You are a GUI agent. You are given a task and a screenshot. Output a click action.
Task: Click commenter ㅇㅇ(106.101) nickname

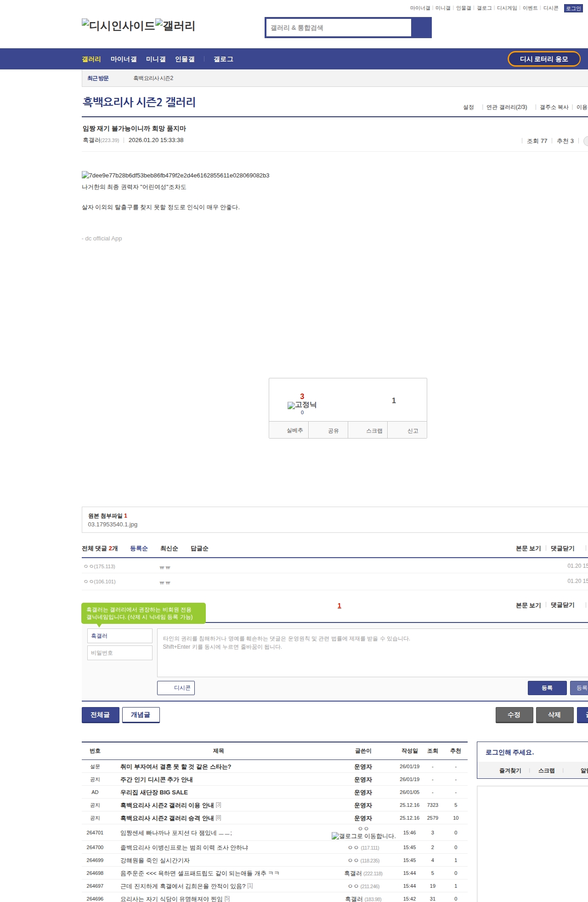[100, 582]
